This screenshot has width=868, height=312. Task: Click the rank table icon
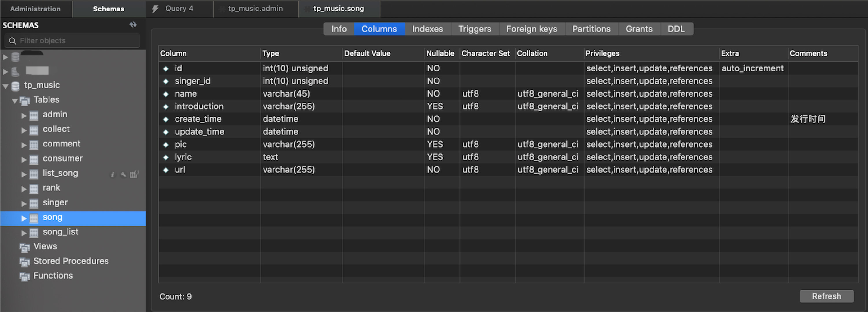34,189
